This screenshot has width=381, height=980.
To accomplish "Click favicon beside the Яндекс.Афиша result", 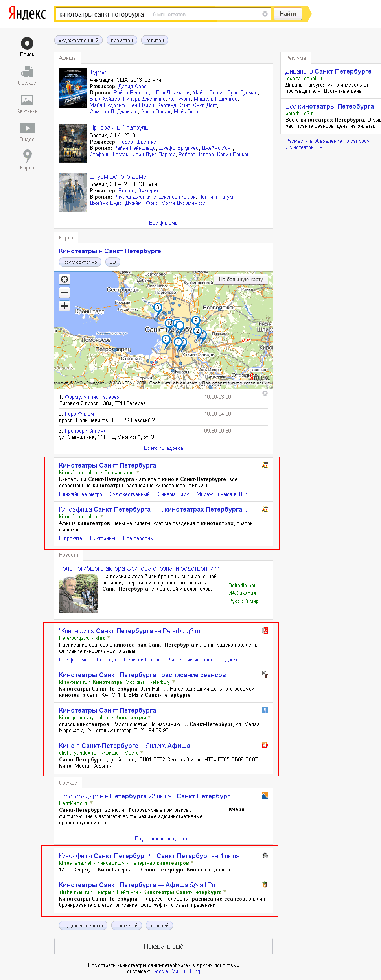I will coord(265,745).
